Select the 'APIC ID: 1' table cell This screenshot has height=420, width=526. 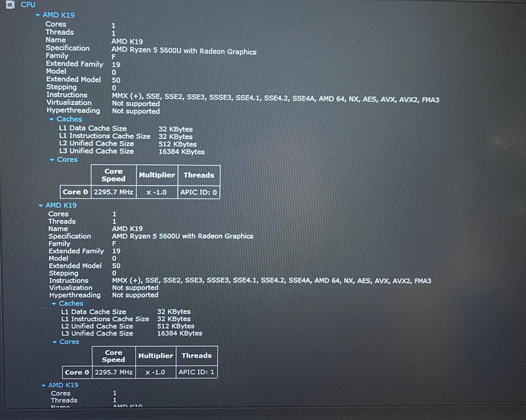pyautogui.click(x=196, y=372)
